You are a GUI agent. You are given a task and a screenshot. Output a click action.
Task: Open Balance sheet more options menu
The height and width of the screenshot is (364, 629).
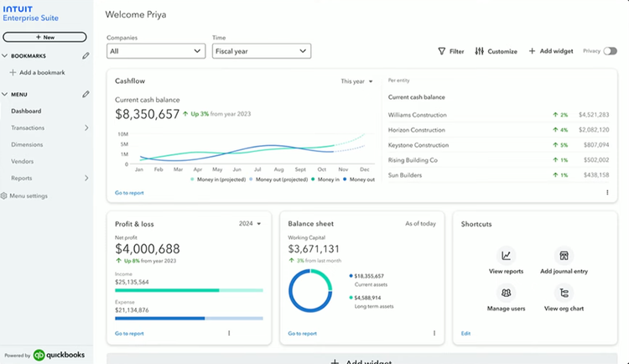[x=434, y=333]
